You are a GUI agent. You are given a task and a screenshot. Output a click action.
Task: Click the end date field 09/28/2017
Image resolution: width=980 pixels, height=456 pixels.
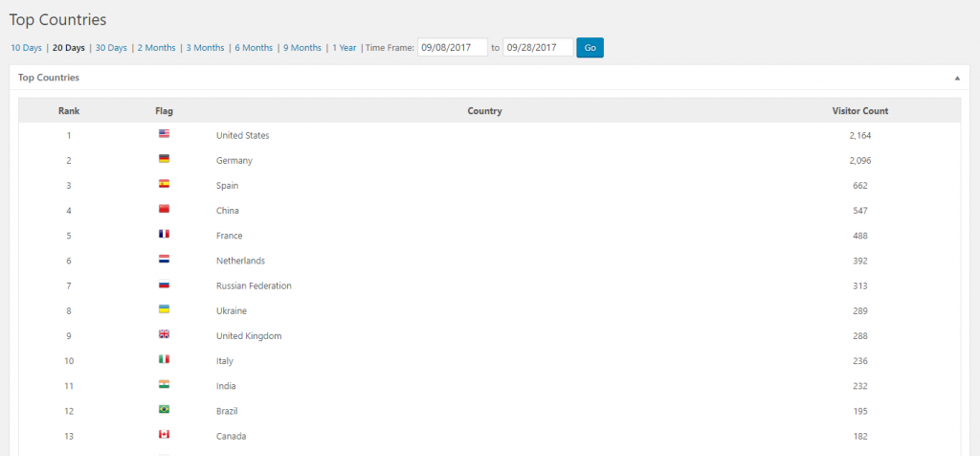(538, 48)
